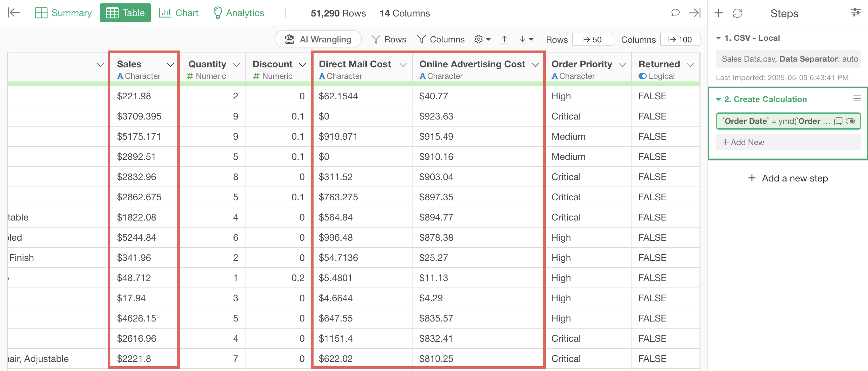Click the AI Wrangling button
868x371 pixels.
(x=318, y=39)
